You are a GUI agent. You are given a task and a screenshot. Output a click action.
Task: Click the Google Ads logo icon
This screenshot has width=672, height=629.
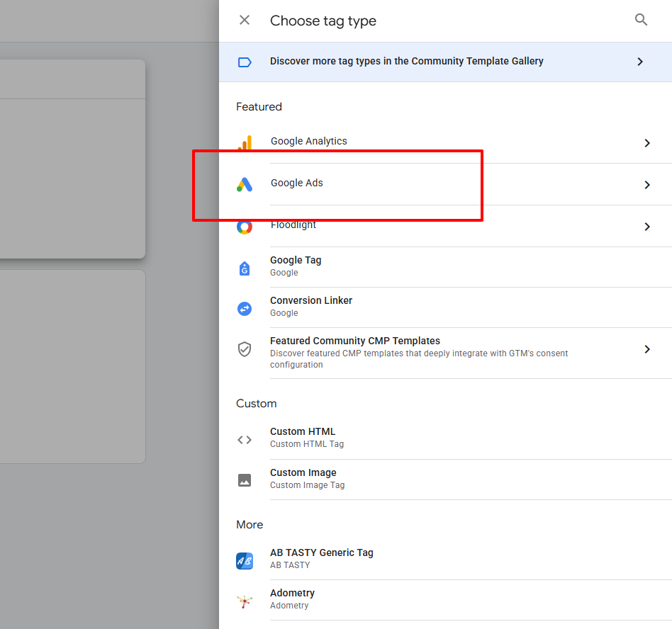coord(245,185)
